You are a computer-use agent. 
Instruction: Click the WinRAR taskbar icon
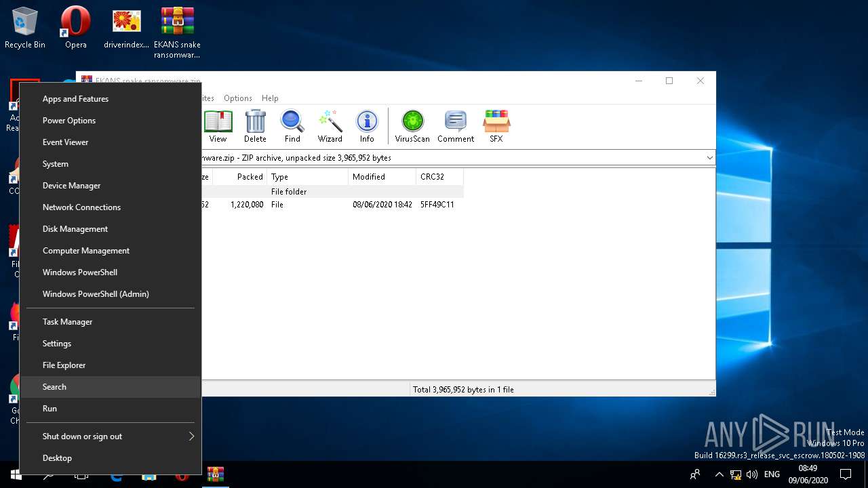(216, 474)
